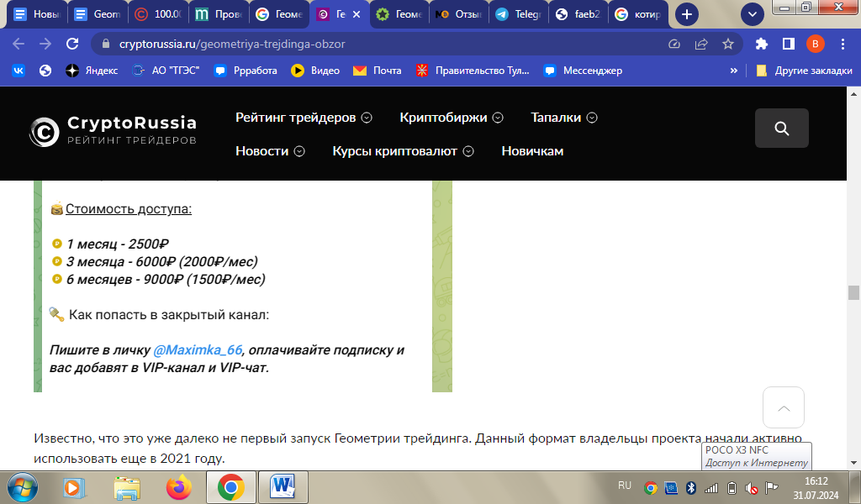The image size is (861, 504).
Task: Switch to the Google Геоме tab
Action: pos(279,14)
